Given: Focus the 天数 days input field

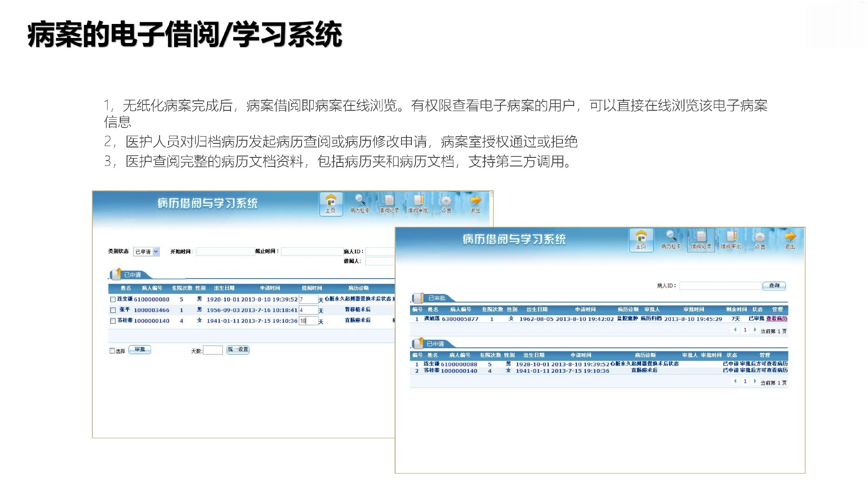Looking at the screenshot, I should tap(212, 351).
